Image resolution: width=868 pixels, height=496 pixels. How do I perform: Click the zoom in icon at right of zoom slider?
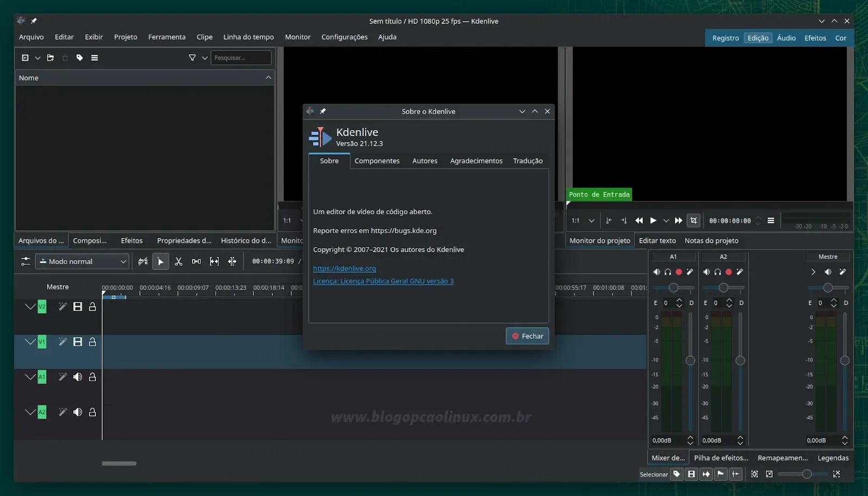(837, 474)
